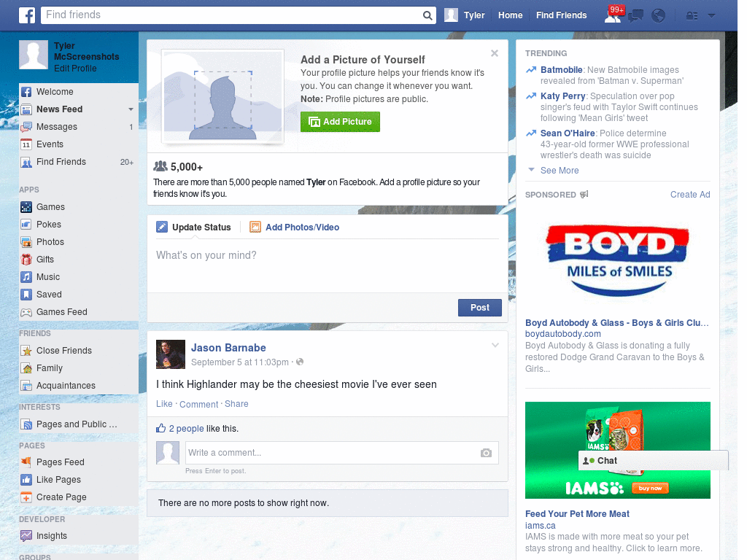This screenshot has height=560, width=747.
Task: Open friend requests icon with 99+ badge
Action: (613, 15)
